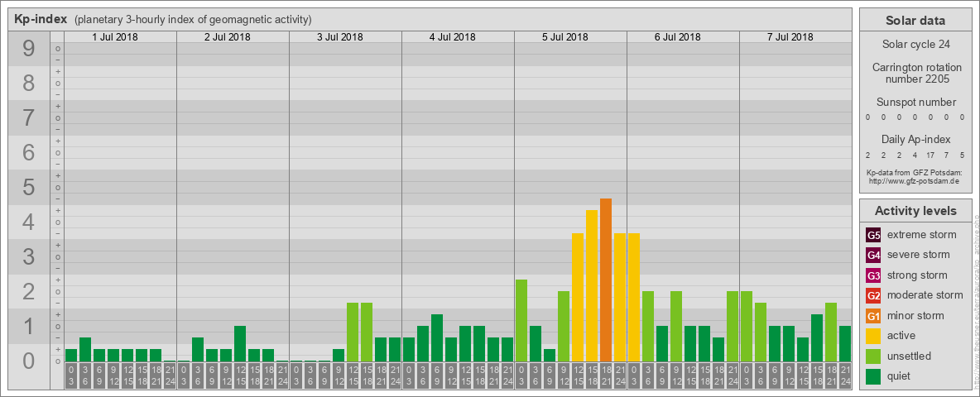Click the Ap-index value 4
The image size is (980, 397).
(x=915, y=155)
